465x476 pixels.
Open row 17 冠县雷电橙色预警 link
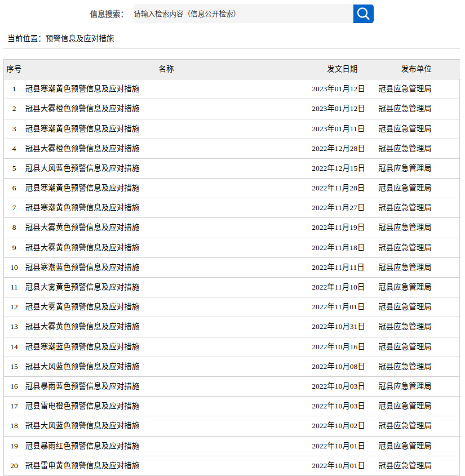click(x=82, y=406)
